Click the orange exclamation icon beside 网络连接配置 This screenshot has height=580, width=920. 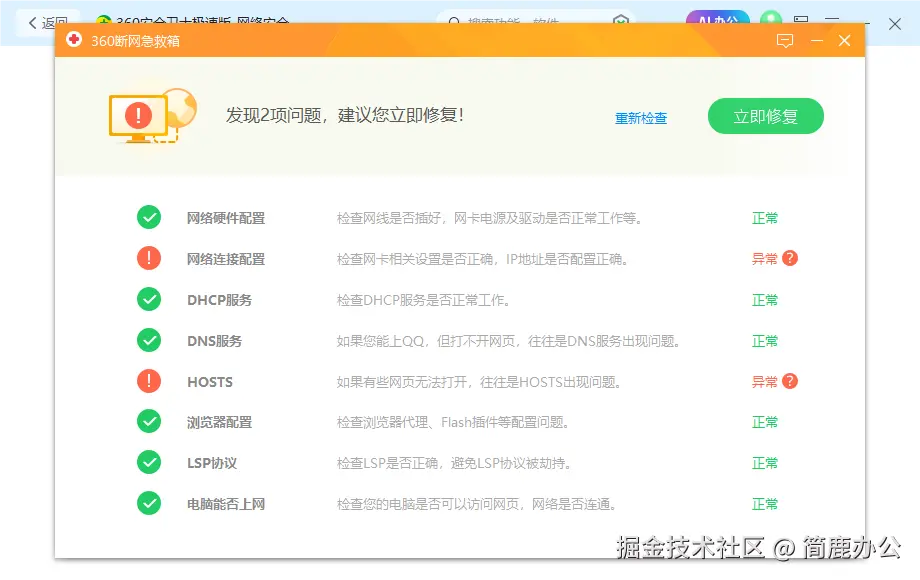[148, 258]
